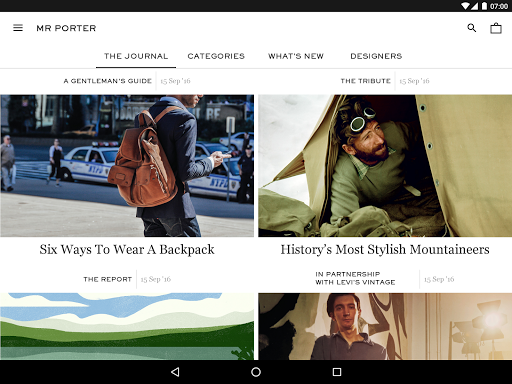Tap The Tribute section label
Screen dimensions: 512x384
[365, 81]
